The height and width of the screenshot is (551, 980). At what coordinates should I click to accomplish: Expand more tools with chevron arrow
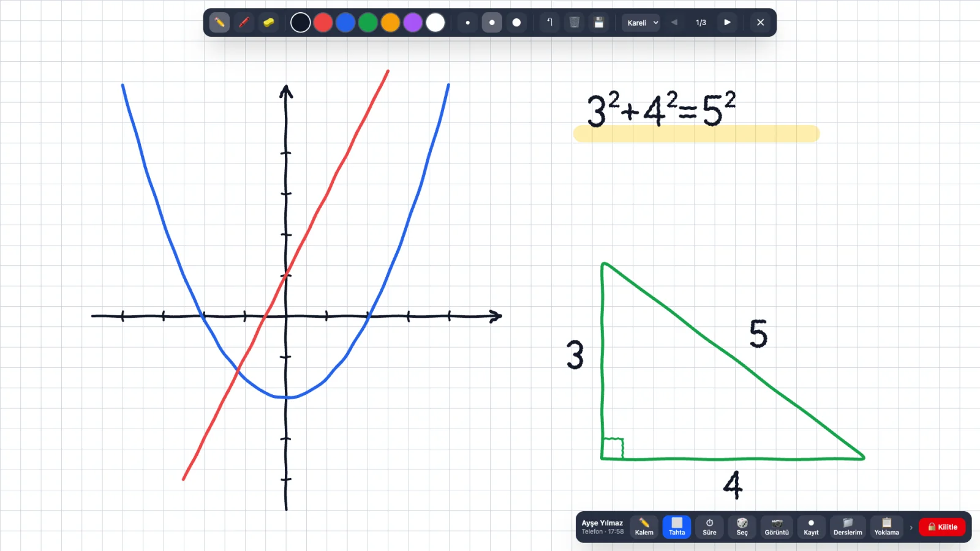tap(911, 527)
